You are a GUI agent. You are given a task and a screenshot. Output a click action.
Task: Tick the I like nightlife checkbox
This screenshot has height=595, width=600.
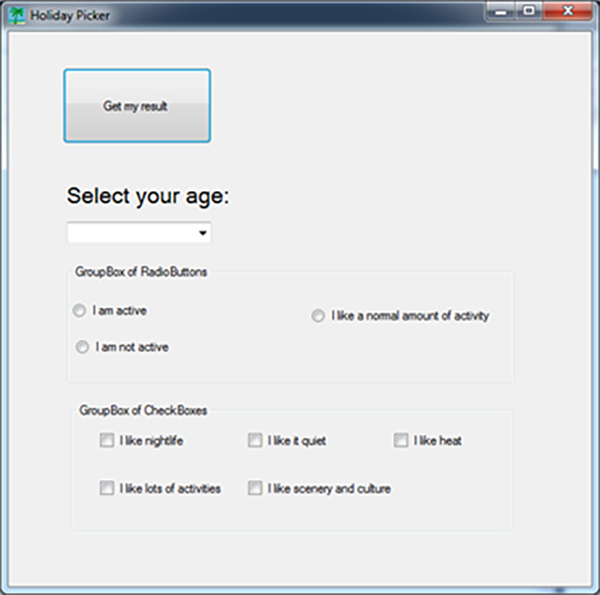[106, 440]
